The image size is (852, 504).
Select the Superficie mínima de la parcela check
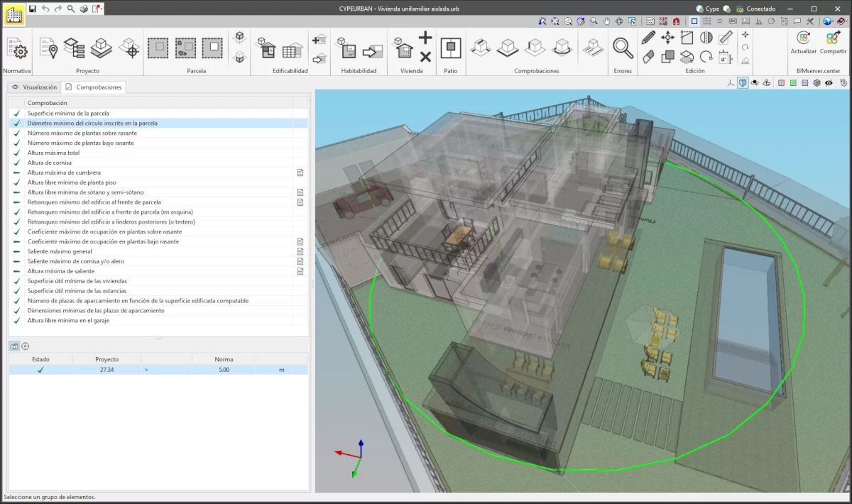click(x=68, y=113)
